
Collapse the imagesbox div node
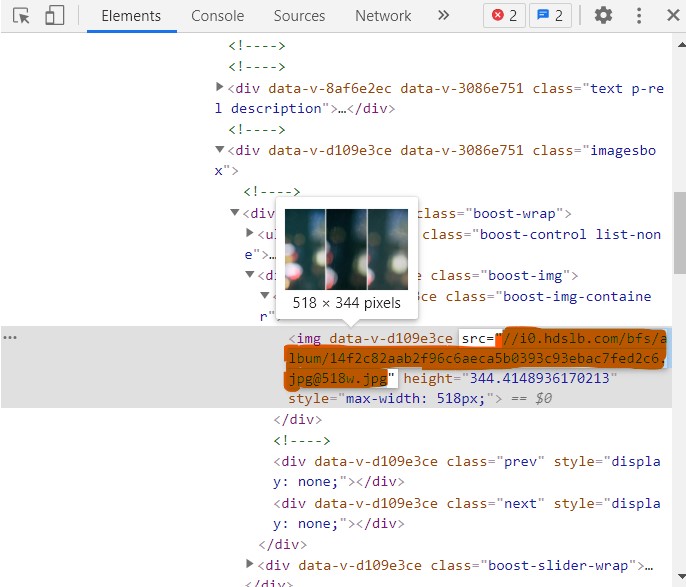tap(221, 151)
